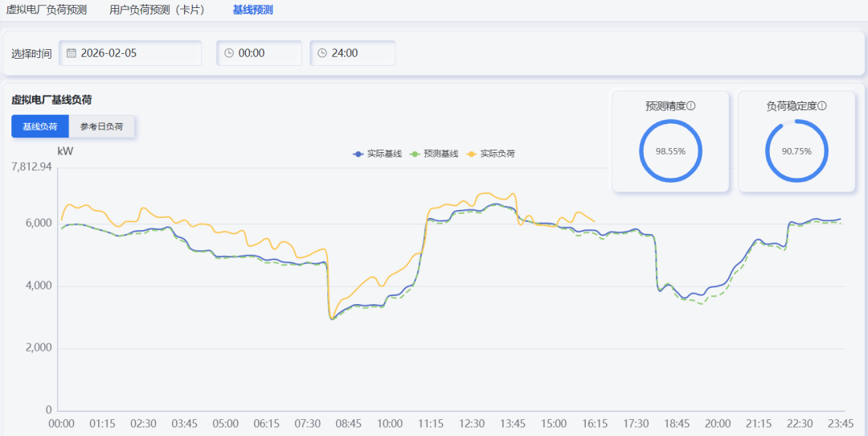This screenshot has width=868, height=436.
Task: Click the clock icon beside 24:00
Action: pos(322,53)
